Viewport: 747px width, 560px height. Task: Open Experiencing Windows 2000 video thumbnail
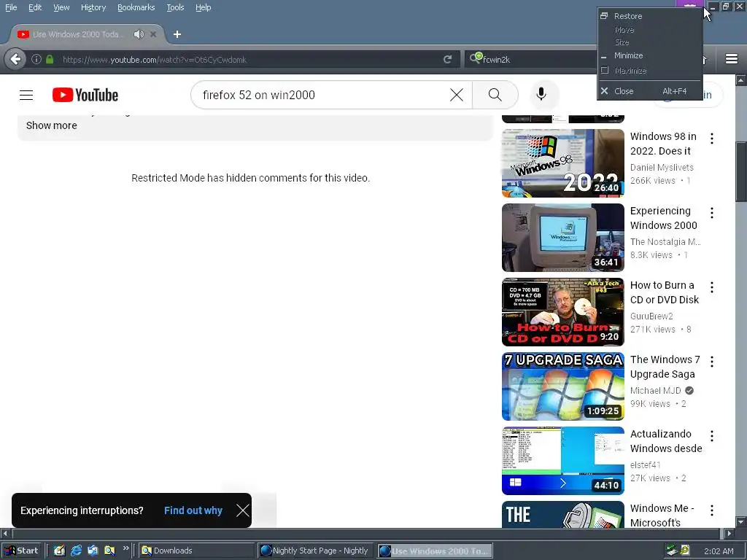[562, 237]
